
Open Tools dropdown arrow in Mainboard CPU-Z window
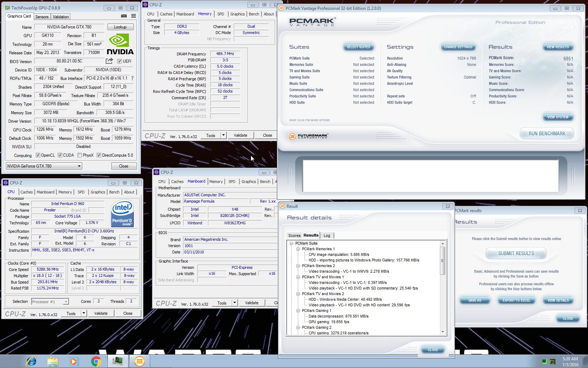point(234,303)
